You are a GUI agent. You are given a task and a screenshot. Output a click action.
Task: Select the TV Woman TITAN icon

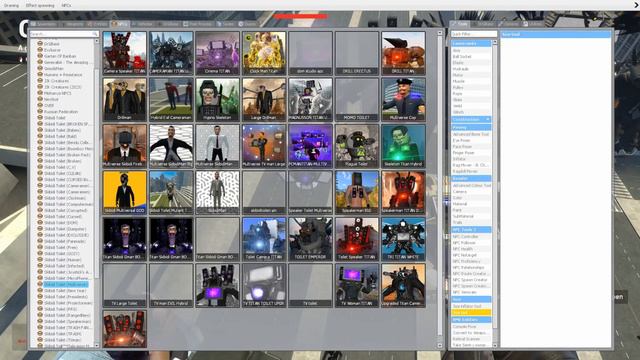tap(357, 286)
